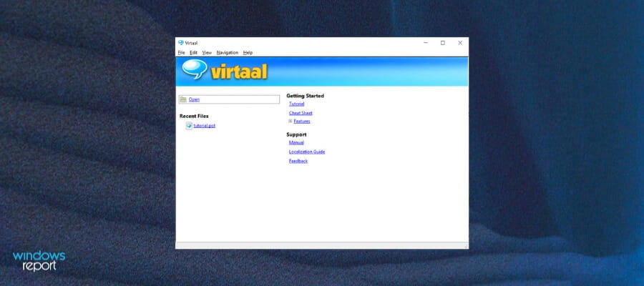
Task: Click the window resize grip corner
Action: point(465,246)
